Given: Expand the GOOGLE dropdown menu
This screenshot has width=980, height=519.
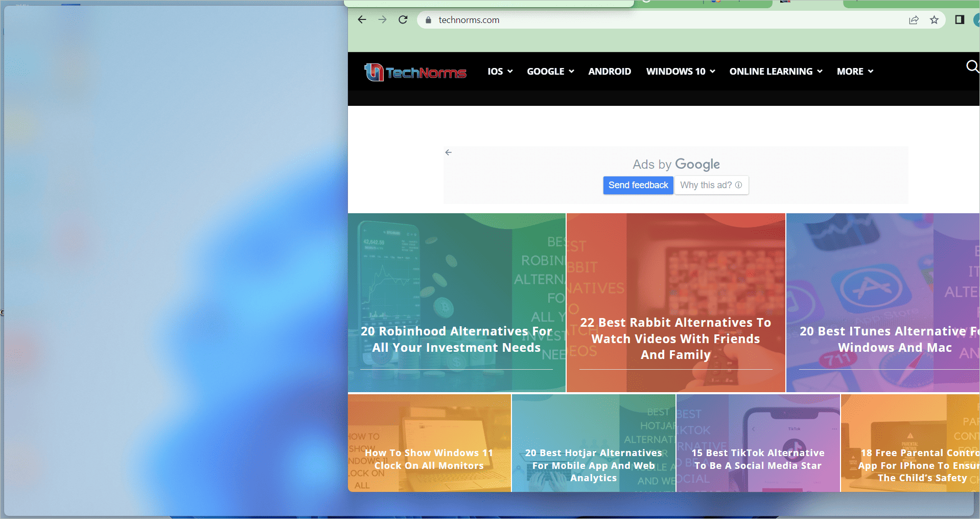Looking at the screenshot, I should [x=550, y=72].
